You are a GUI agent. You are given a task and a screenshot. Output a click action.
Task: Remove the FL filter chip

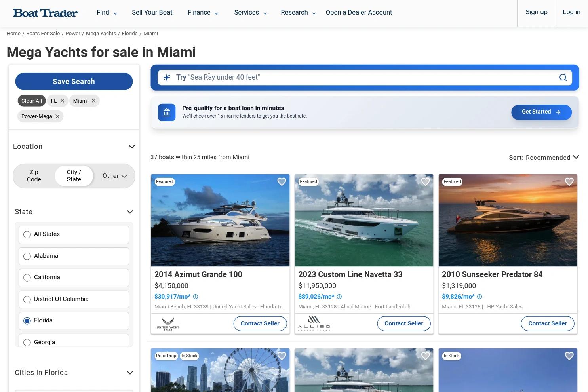coord(62,101)
